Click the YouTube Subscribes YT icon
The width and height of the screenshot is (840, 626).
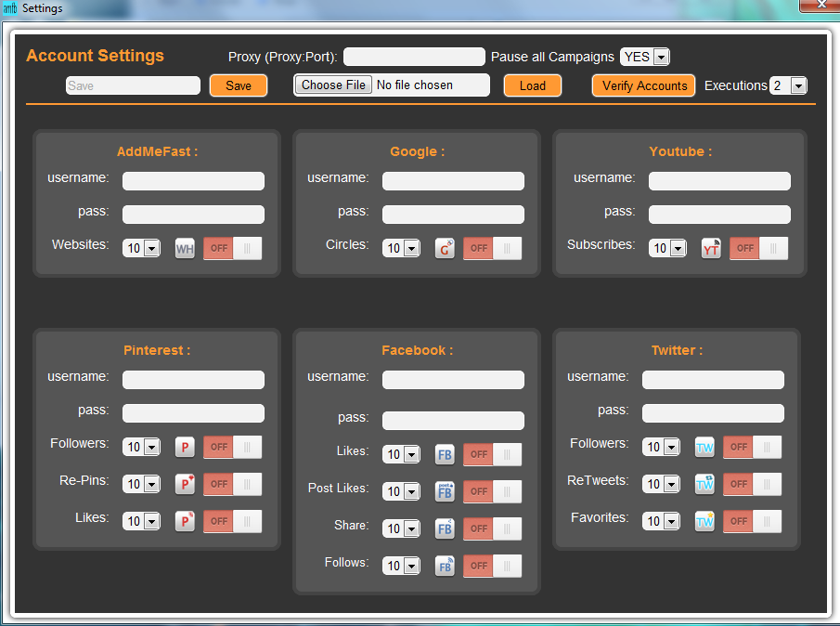711,249
